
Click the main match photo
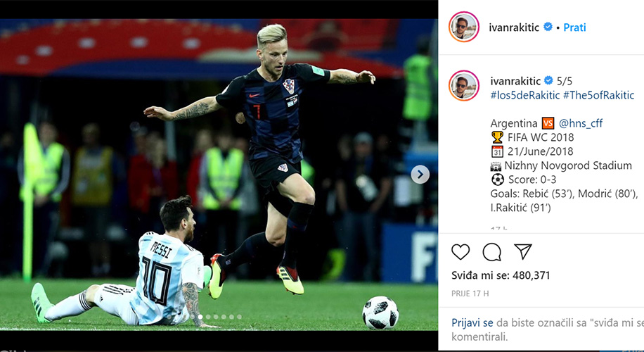[219, 175]
